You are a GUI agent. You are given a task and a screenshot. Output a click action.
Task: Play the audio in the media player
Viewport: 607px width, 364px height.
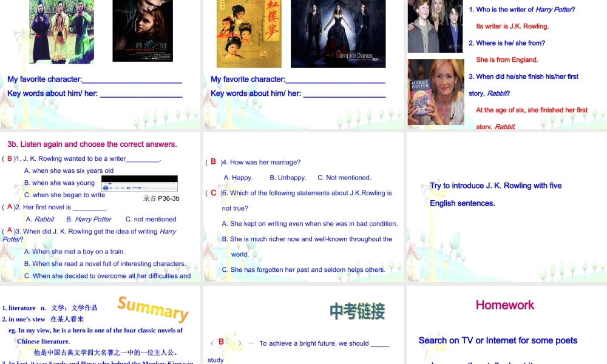click(x=106, y=188)
